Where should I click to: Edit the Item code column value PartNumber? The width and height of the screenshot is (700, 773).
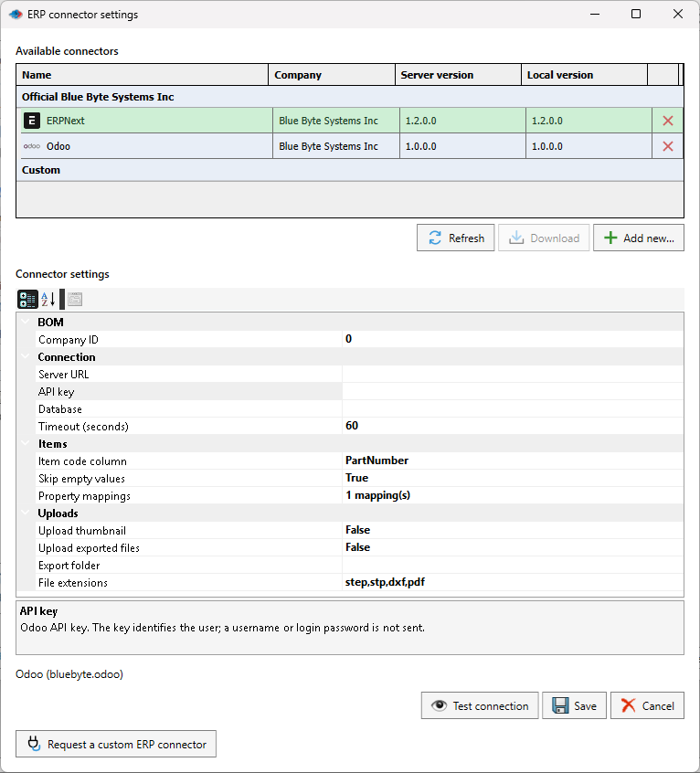coord(513,461)
